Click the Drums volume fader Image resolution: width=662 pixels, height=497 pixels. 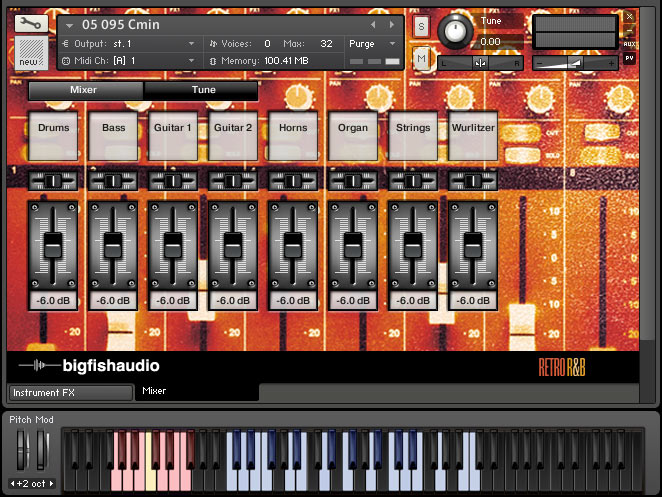(x=53, y=245)
